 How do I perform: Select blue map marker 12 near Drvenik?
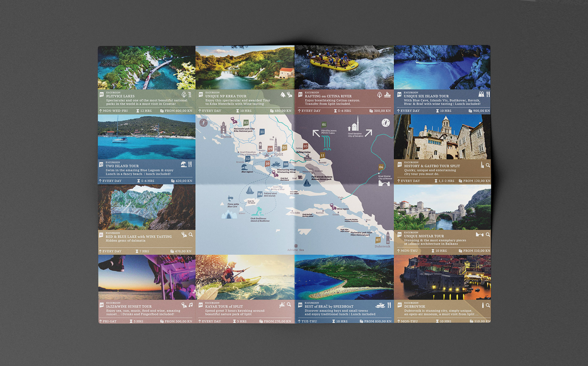[x=248, y=159]
